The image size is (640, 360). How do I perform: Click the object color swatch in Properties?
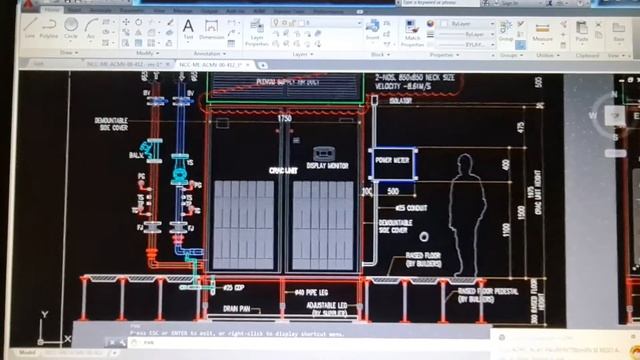[x=444, y=24]
